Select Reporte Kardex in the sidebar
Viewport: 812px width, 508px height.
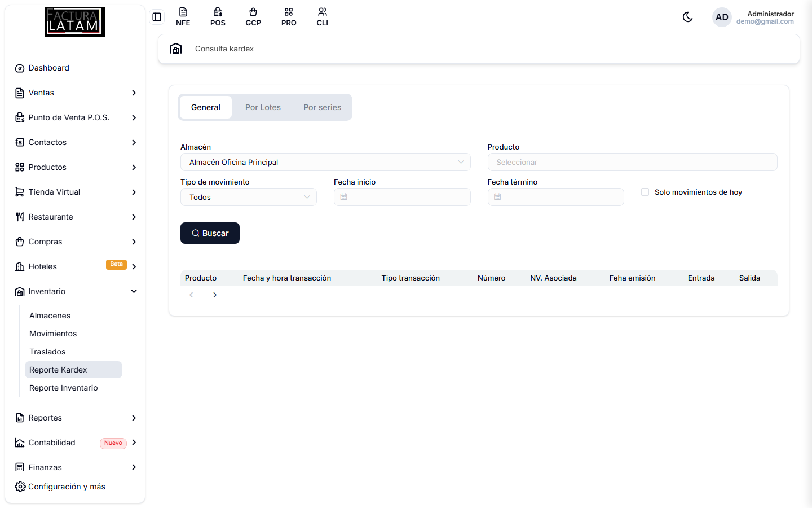point(73,370)
